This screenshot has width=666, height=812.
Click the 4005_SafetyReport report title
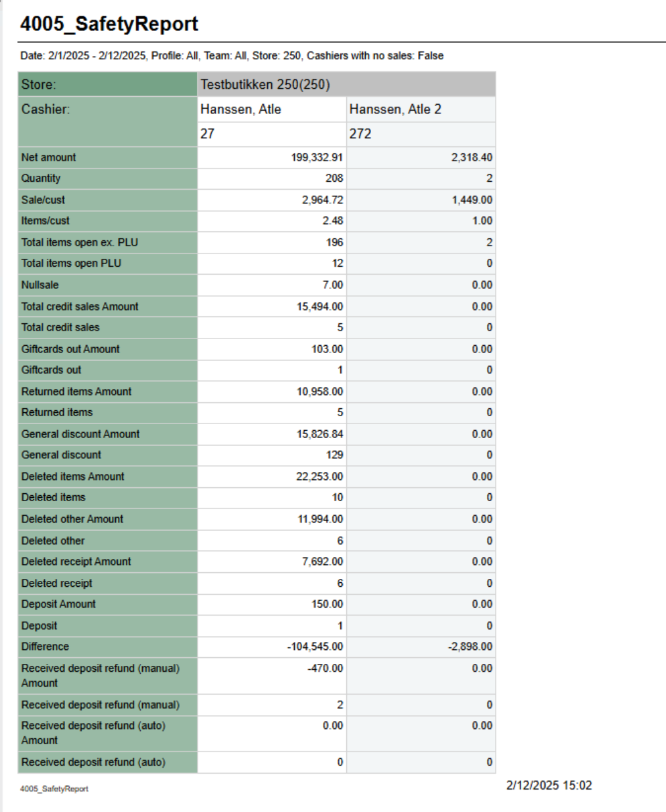[x=109, y=24]
